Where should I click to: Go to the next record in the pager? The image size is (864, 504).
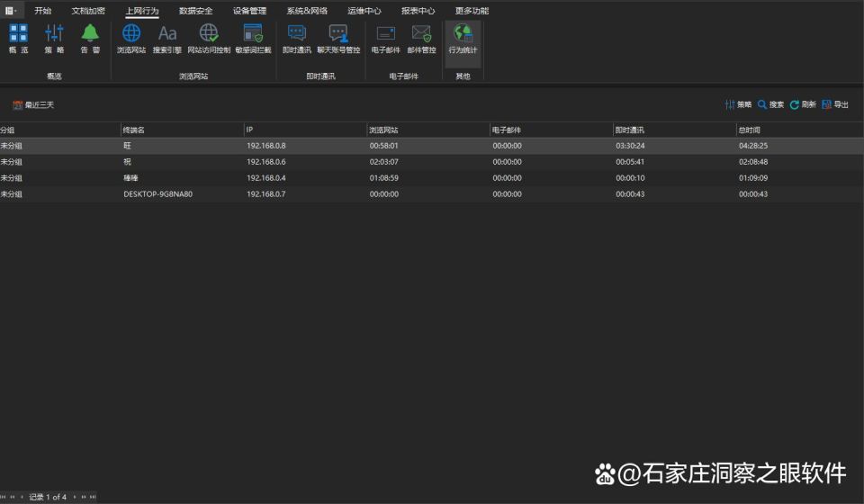tap(75, 497)
